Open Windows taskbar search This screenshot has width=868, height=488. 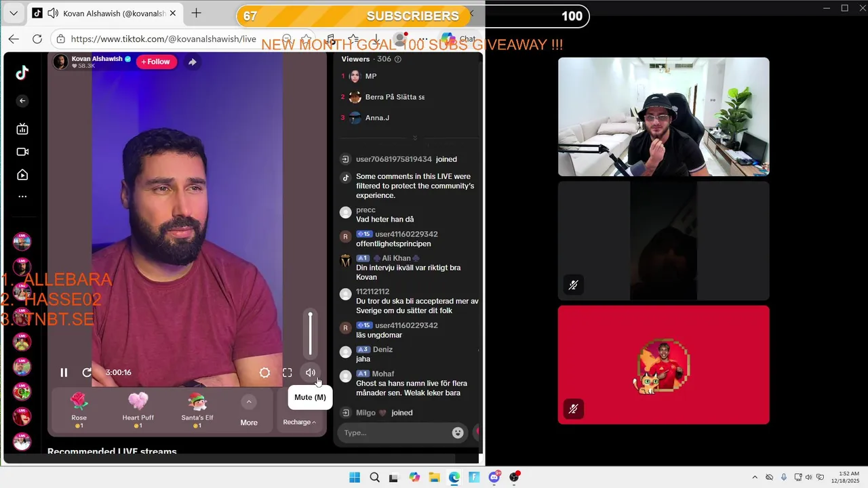374,477
